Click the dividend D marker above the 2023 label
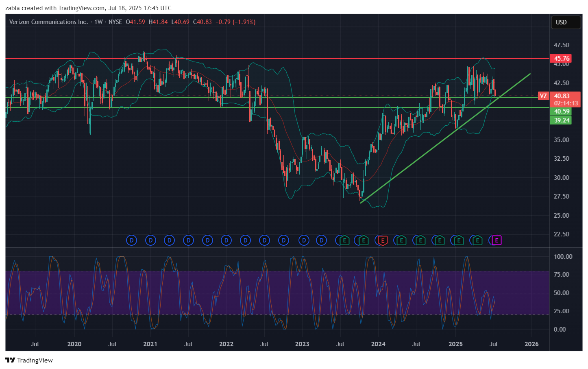This screenshot has width=588, height=369. click(304, 240)
